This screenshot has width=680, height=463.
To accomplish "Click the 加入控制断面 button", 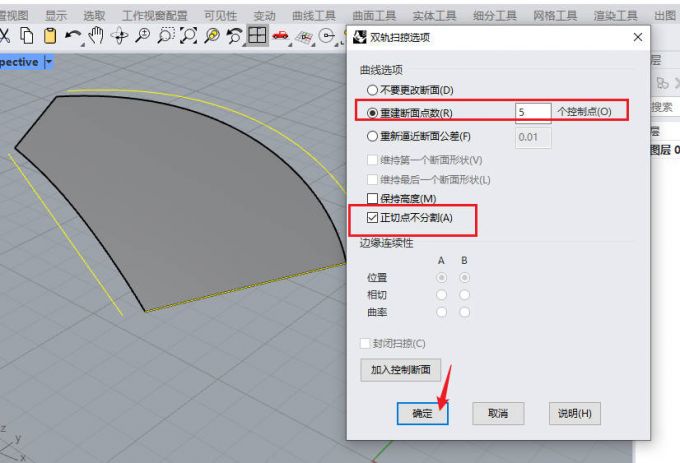I will pyautogui.click(x=400, y=370).
